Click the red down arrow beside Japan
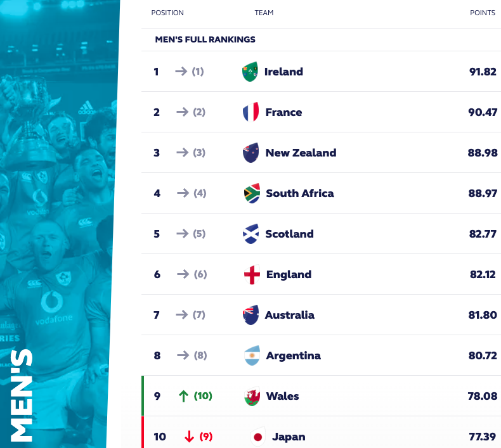The image size is (501, 448). (189, 437)
